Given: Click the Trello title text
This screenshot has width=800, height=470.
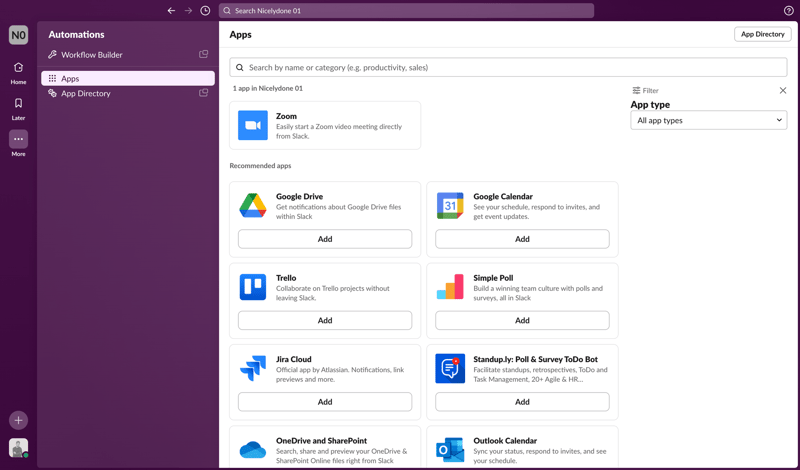Looking at the screenshot, I should (x=286, y=278).
